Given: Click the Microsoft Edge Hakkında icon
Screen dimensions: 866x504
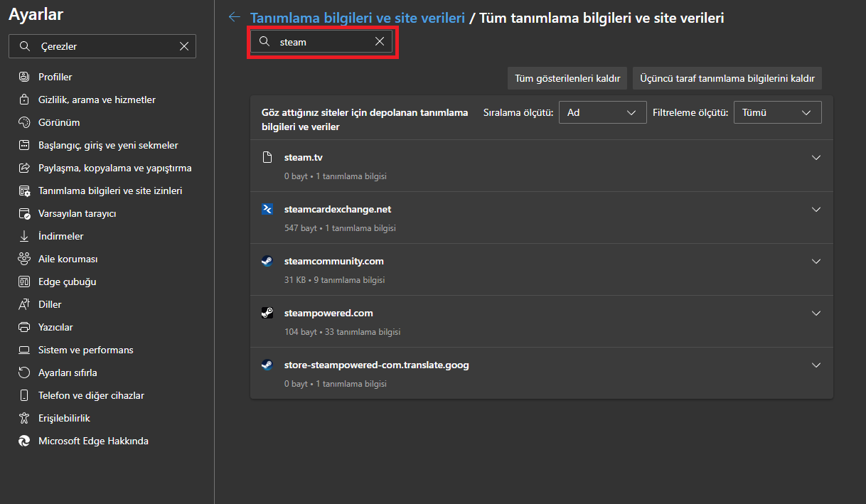Looking at the screenshot, I should pyautogui.click(x=25, y=441).
